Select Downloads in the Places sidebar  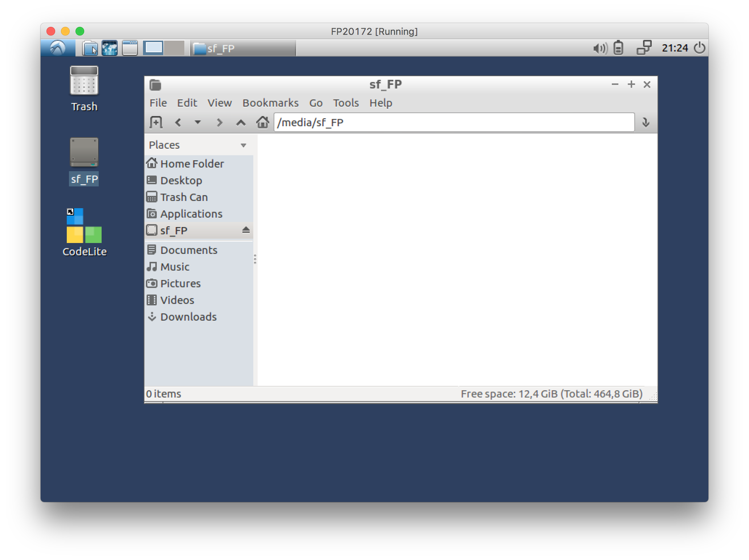(x=188, y=317)
